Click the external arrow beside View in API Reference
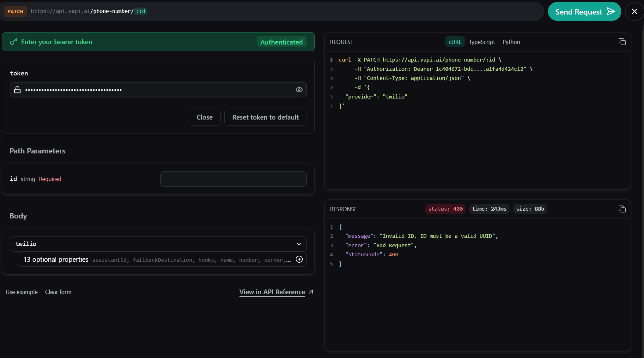 [311, 292]
